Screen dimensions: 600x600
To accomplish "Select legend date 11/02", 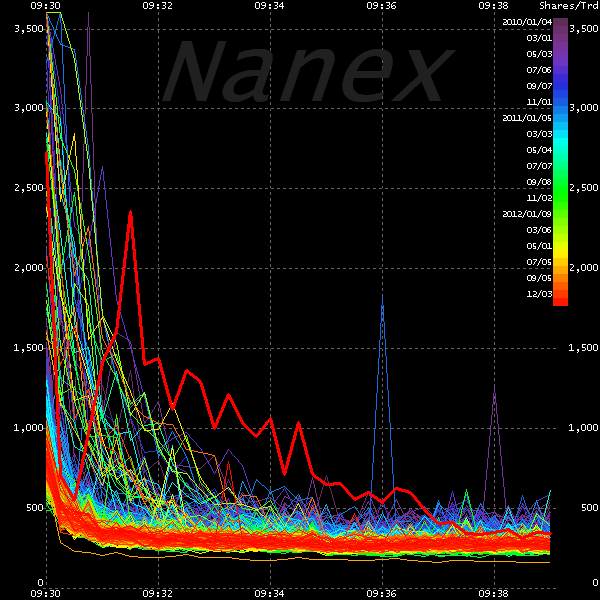I will click(539, 198).
